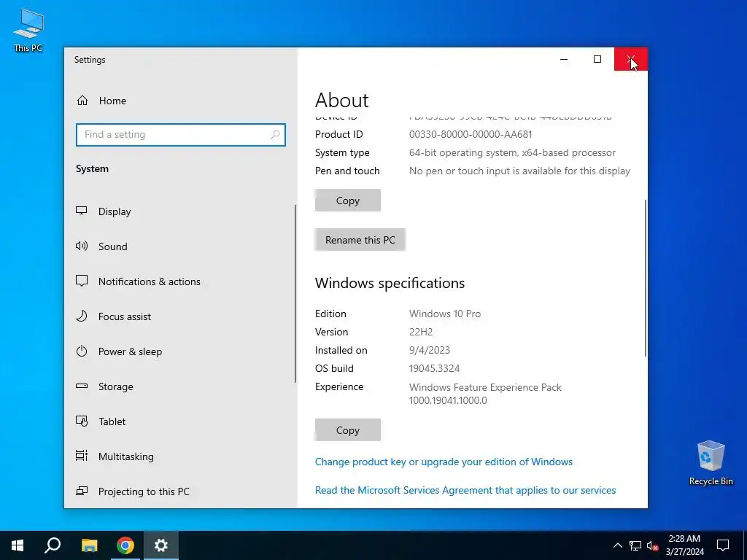Viewport: 747px width, 560px height.
Task: Click Installed on date 9/4/2023
Action: coord(430,350)
